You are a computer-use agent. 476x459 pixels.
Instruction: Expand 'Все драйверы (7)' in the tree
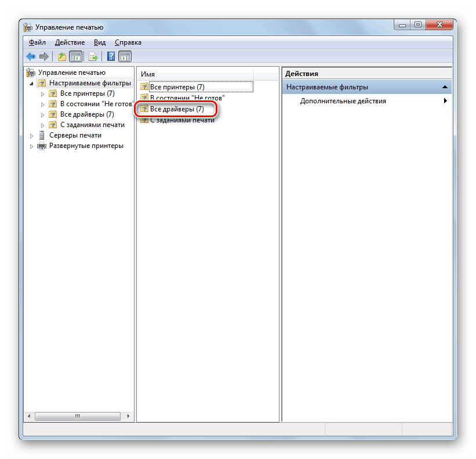coord(42,115)
